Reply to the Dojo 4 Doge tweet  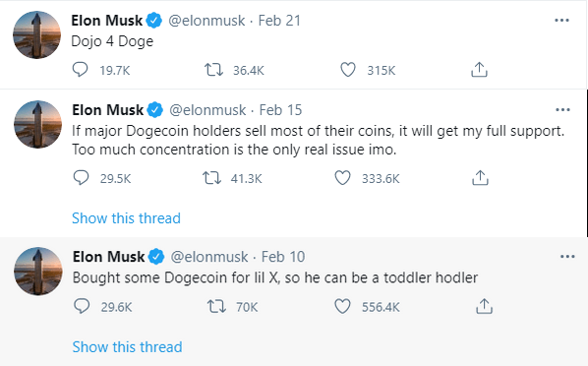tap(80, 70)
